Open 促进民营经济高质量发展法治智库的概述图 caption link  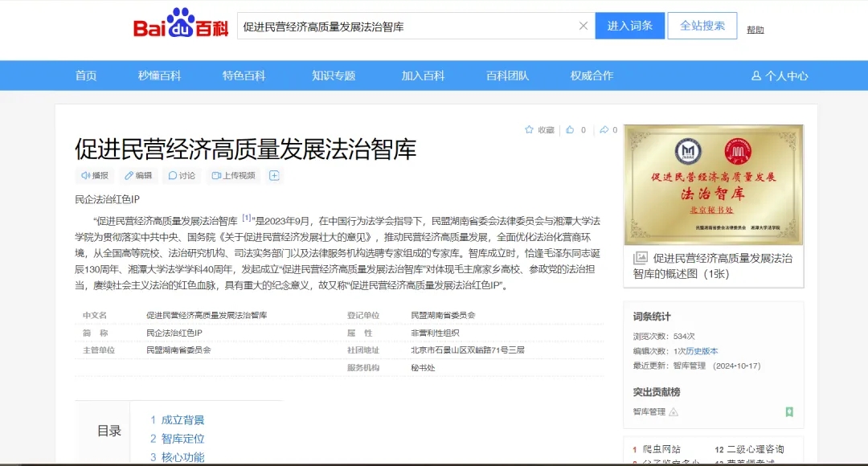point(713,266)
